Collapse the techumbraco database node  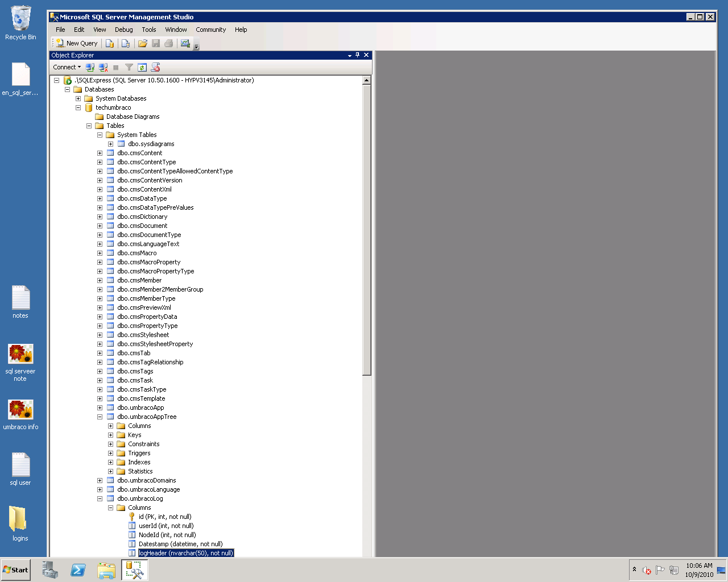coord(78,107)
